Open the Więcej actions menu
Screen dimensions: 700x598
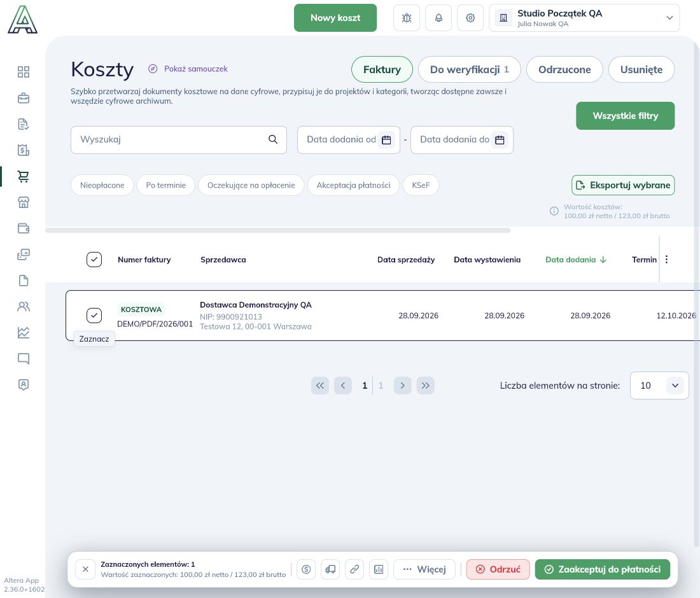coord(424,569)
